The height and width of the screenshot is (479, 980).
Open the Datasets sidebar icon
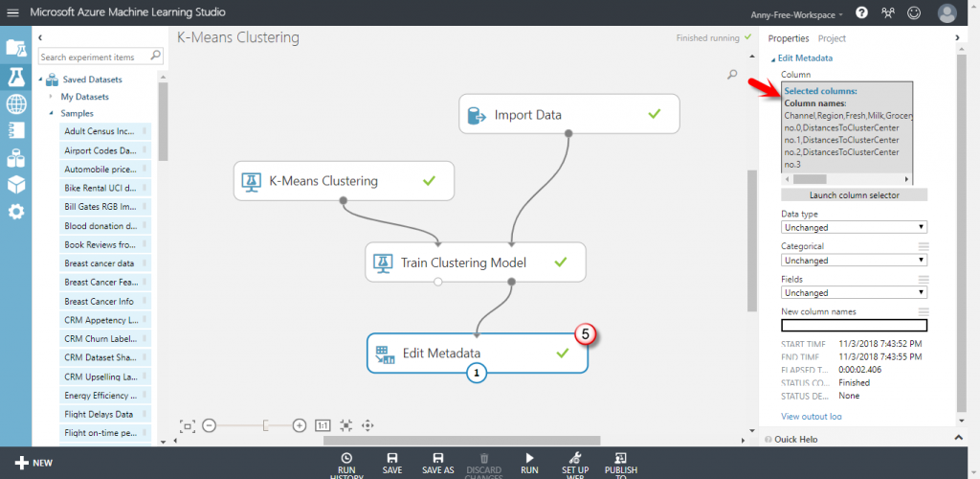(15, 158)
